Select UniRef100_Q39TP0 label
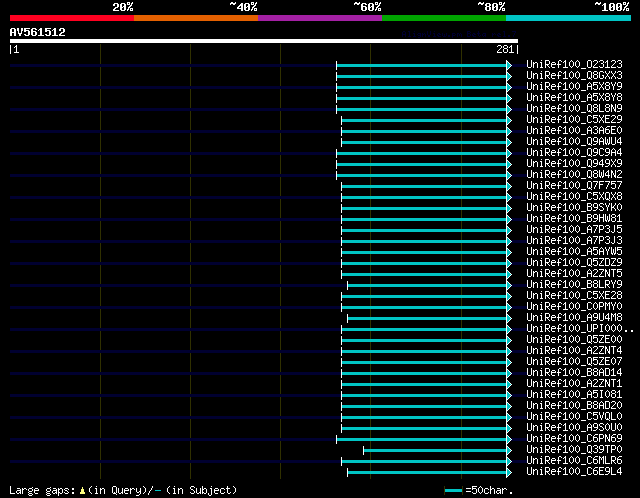The width and height of the screenshot is (640, 498). coord(574,450)
